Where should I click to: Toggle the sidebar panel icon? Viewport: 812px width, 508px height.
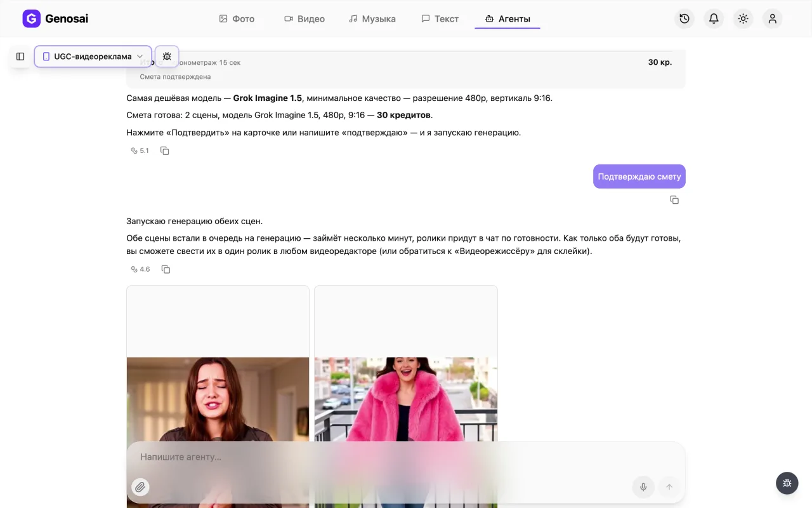[x=20, y=57]
